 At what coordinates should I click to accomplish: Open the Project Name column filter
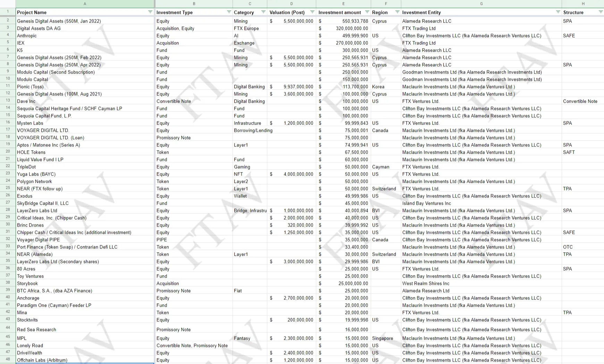150,12
